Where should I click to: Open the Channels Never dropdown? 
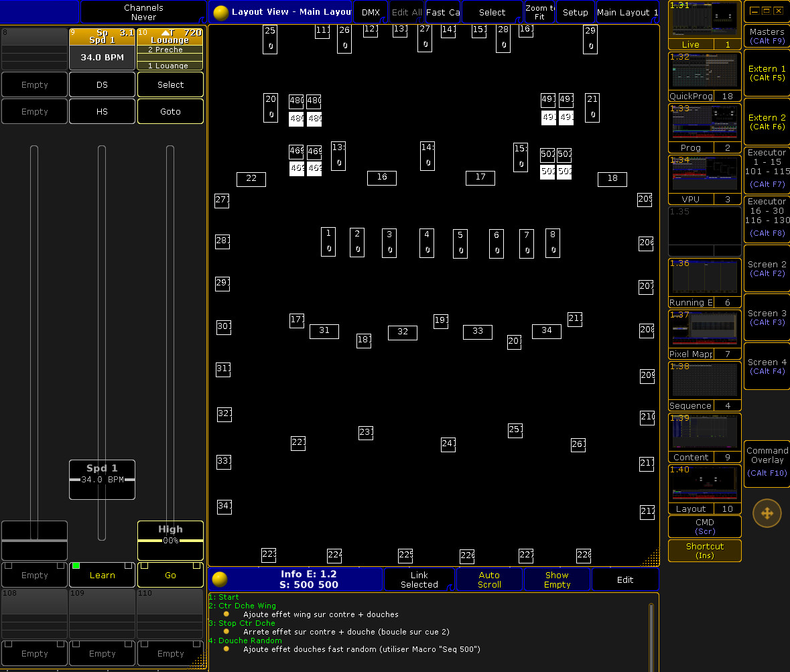(143, 12)
